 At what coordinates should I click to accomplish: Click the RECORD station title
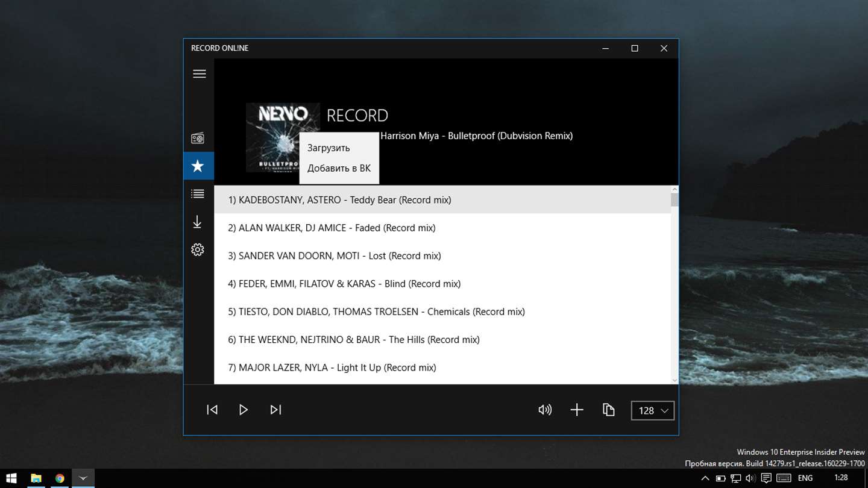pyautogui.click(x=357, y=115)
